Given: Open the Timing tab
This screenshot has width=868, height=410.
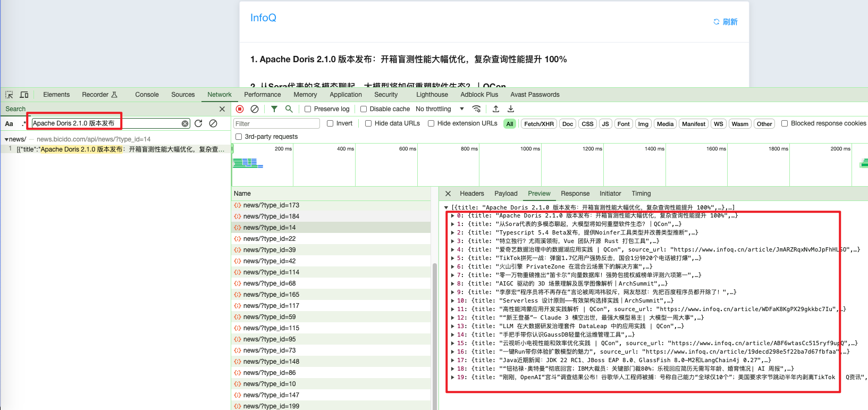Looking at the screenshot, I should [641, 194].
